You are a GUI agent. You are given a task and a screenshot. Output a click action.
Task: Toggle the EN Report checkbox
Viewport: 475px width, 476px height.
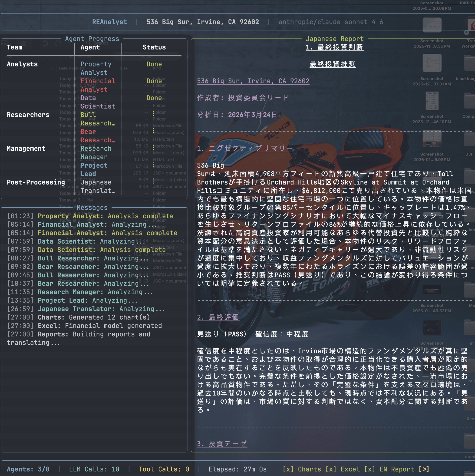tap(369, 469)
